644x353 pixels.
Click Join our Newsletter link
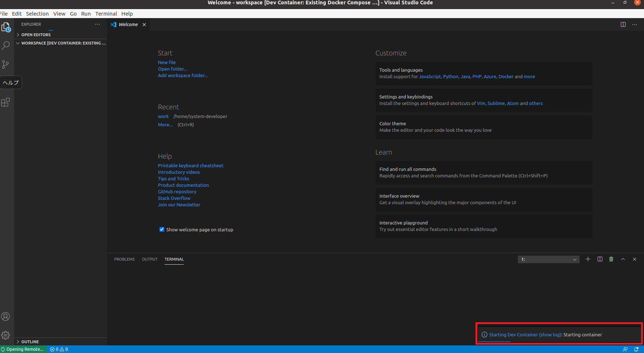pos(179,205)
